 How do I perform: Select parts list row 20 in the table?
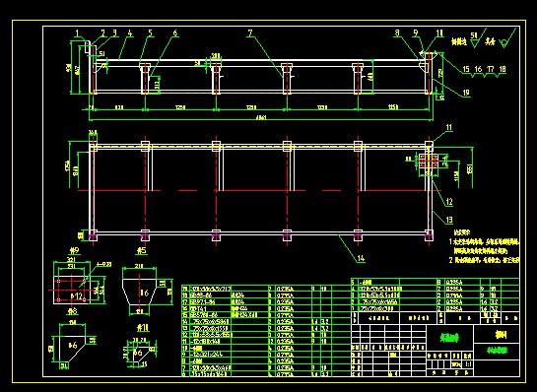[x=266, y=289]
